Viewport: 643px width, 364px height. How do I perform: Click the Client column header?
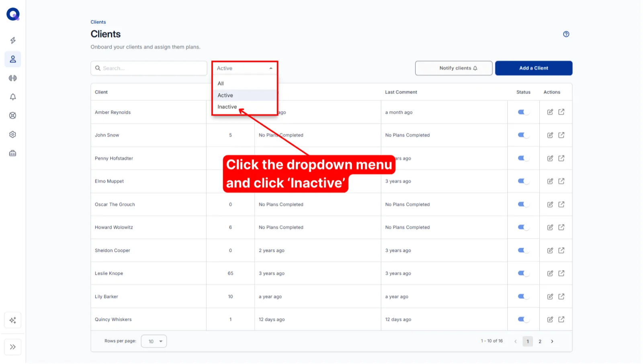coord(101,92)
